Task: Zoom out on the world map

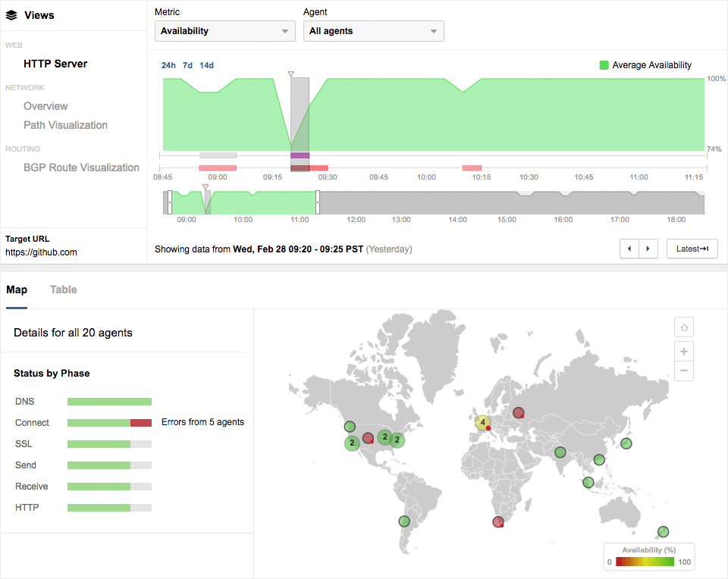Action: (x=684, y=371)
